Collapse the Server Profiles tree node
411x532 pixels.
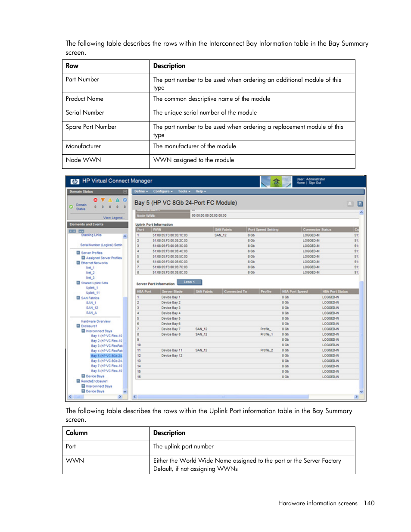pyautogui.click(x=78, y=253)
